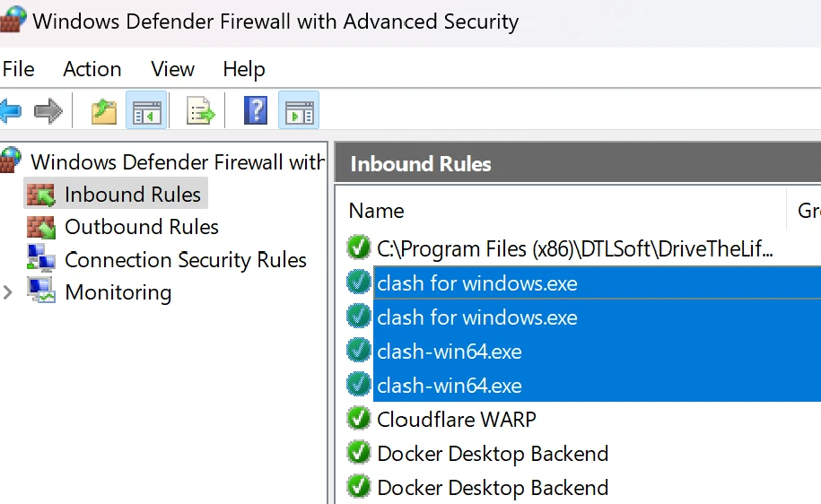
Task: Select the DTLSoft DriveTheLife rule row
Action: point(574,248)
